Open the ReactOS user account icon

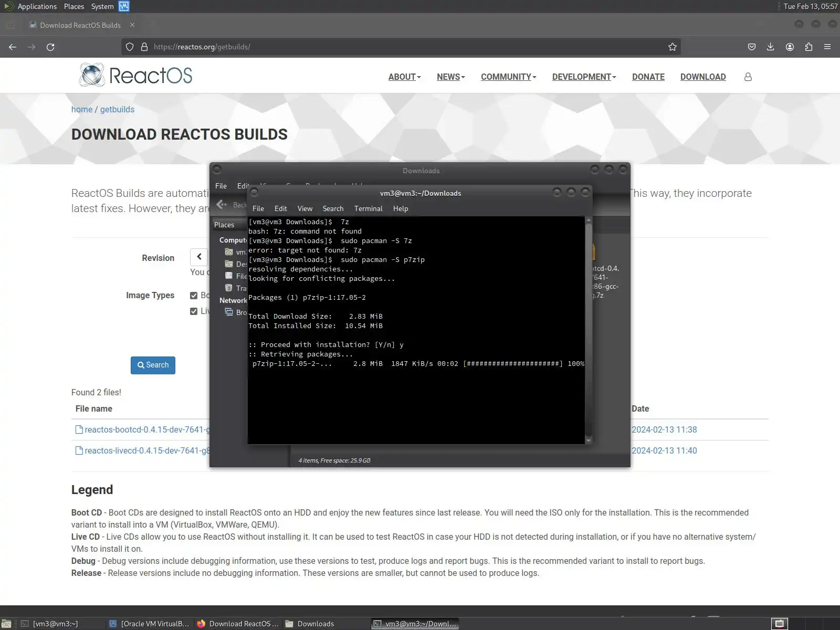[x=748, y=77]
